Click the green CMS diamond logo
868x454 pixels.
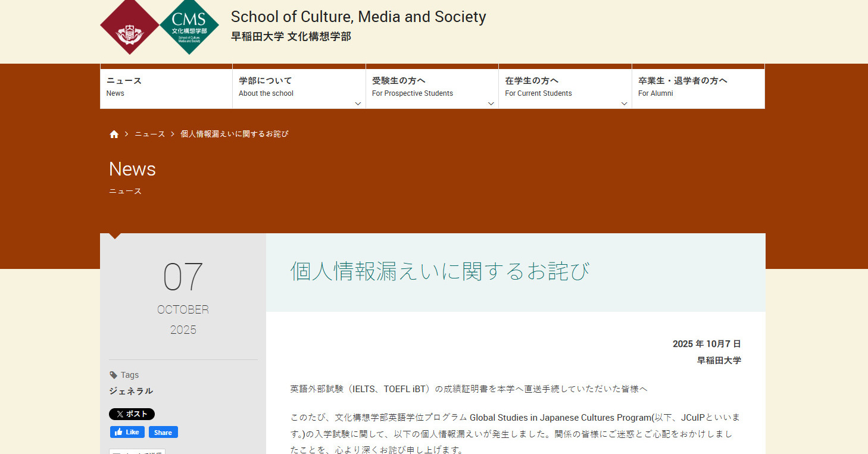[189, 27]
